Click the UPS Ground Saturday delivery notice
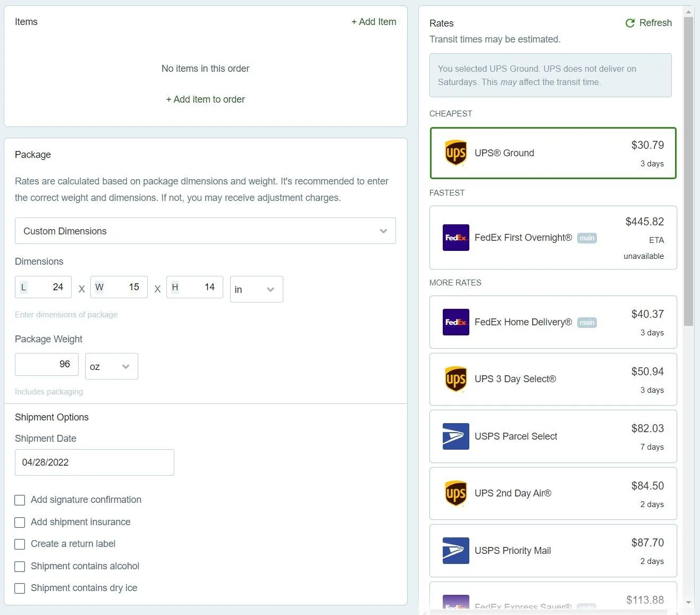700x615 pixels. tap(550, 75)
